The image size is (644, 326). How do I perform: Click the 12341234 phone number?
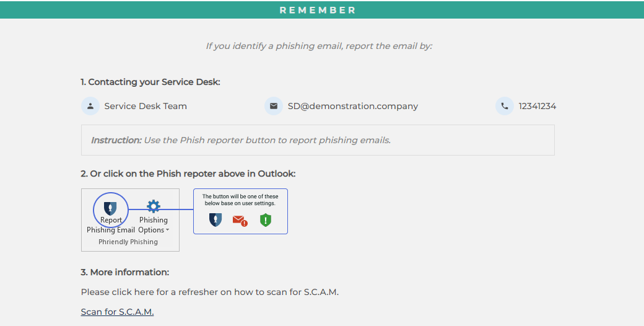click(x=537, y=106)
